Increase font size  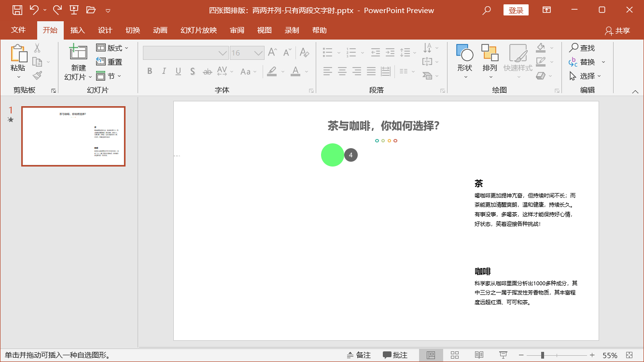click(273, 52)
